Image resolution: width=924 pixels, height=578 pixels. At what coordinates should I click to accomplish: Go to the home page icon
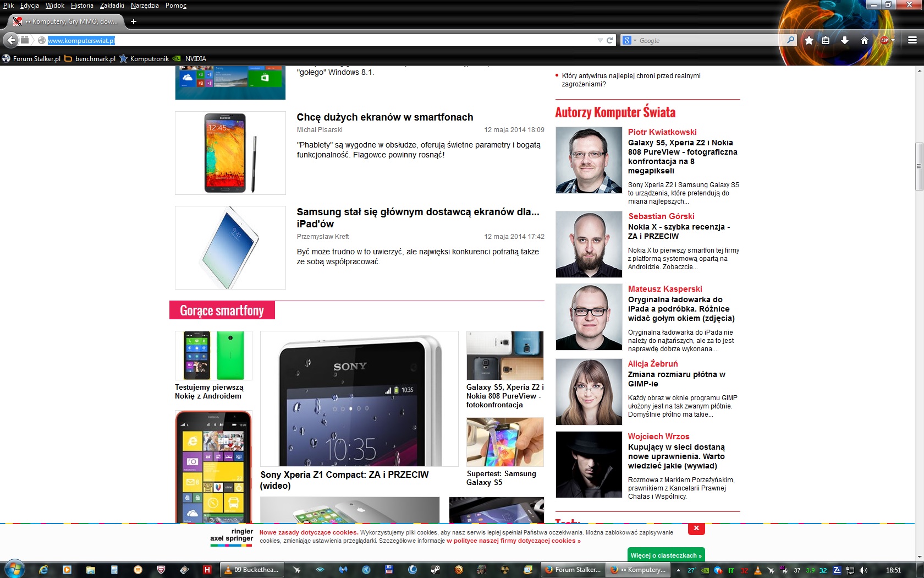(x=864, y=40)
